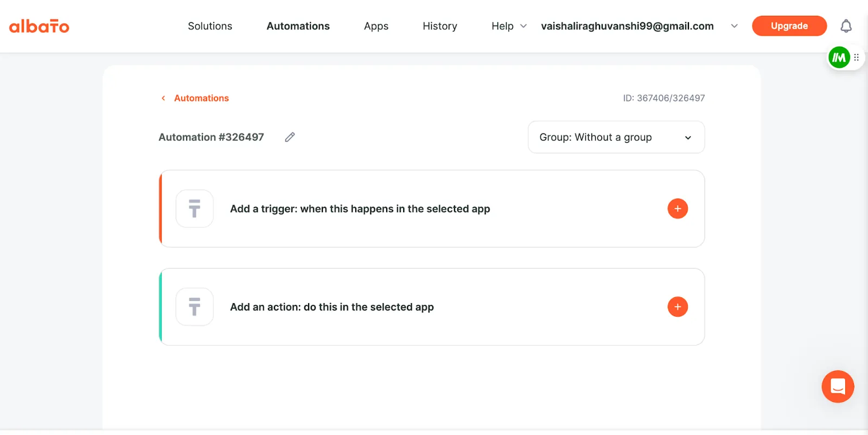Viewport: 868px width, 435px height.
Task: Click the Automation #326497 title
Action: (x=211, y=137)
